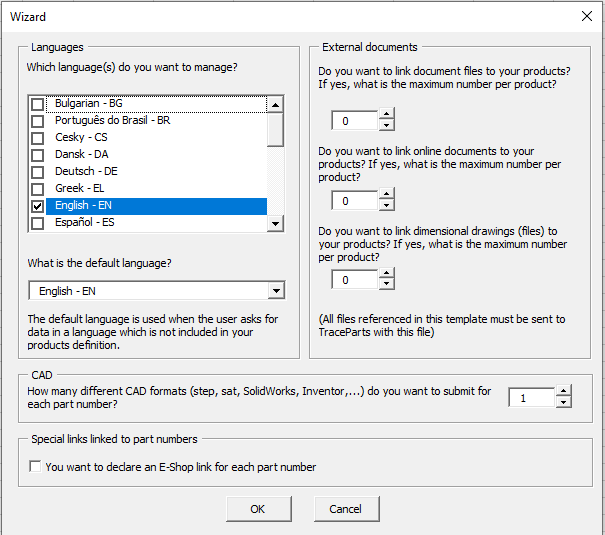Select Español - ES in the language list
This screenshot has width=605, height=535.
[x=84, y=223]
